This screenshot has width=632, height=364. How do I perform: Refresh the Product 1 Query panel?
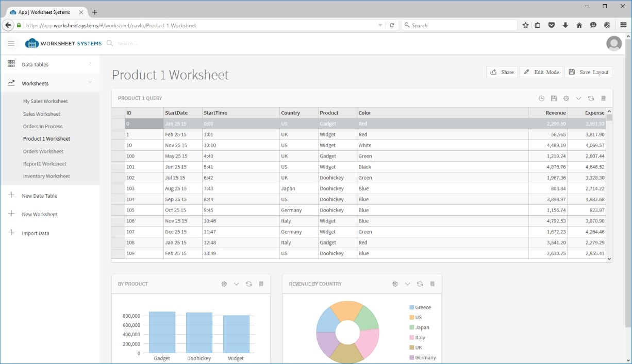click(591, 98)
